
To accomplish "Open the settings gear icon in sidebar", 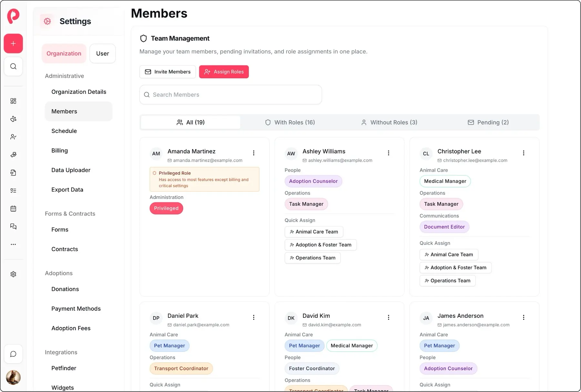I will coord(13,274).
